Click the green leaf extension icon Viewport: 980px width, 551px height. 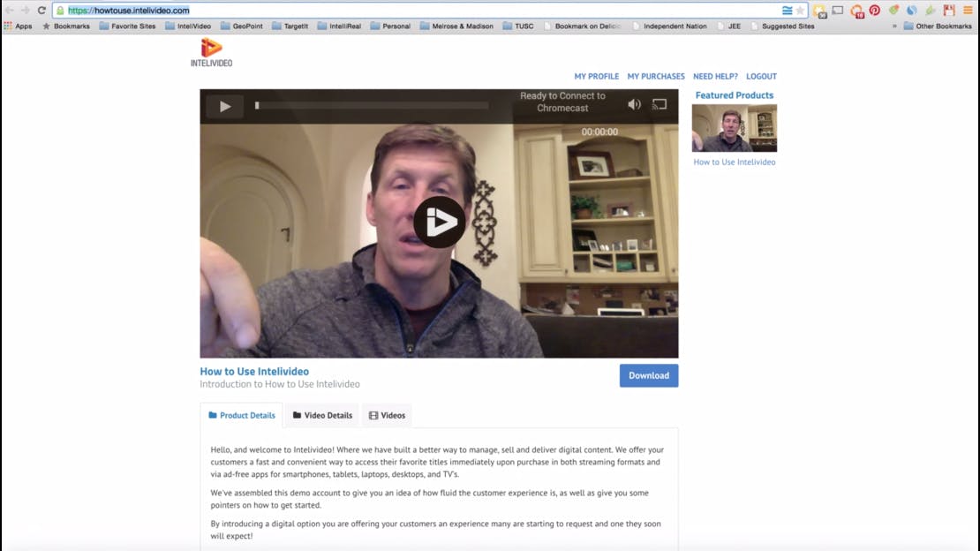tap(931, 10)
